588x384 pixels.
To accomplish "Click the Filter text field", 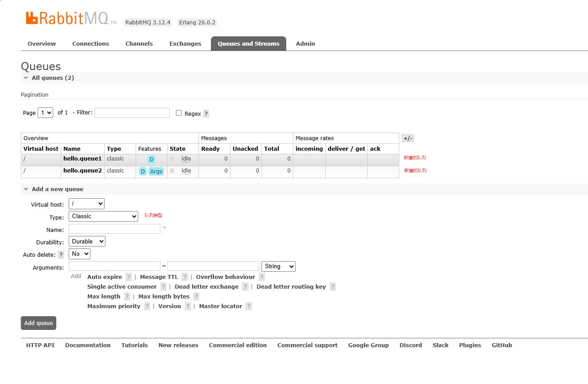I will 132,113.
